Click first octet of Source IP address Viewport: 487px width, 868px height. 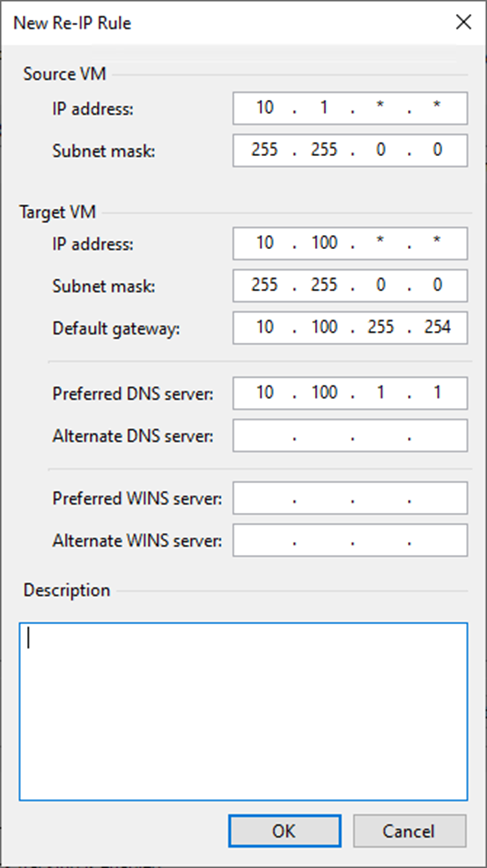point(265,108)
